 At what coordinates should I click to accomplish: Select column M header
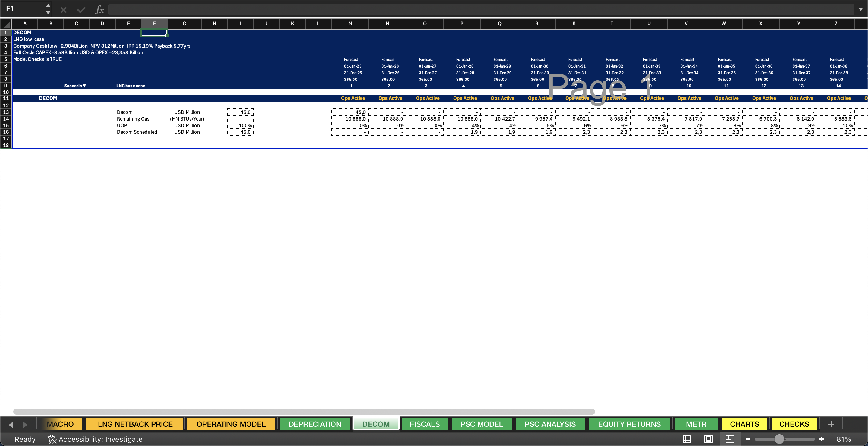350,24
